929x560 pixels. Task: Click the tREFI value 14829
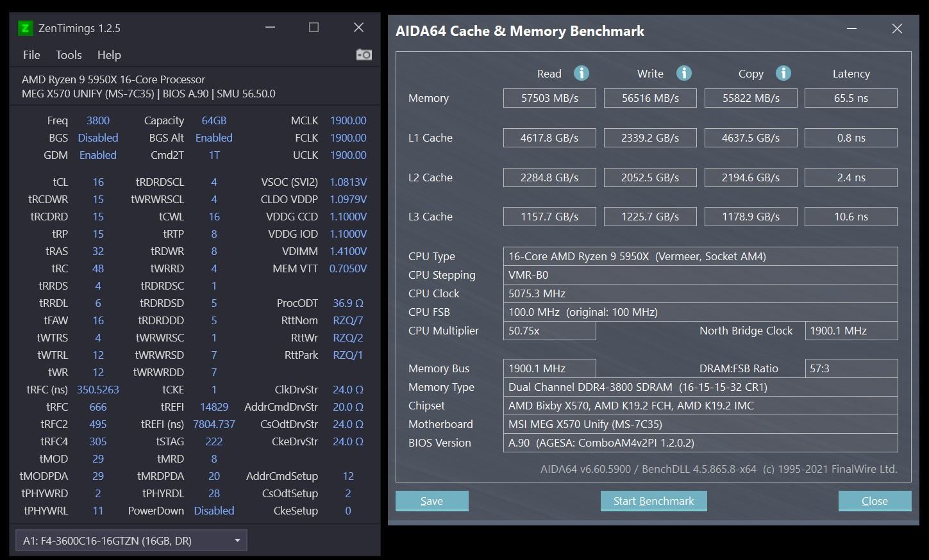(x=214, y=407)
